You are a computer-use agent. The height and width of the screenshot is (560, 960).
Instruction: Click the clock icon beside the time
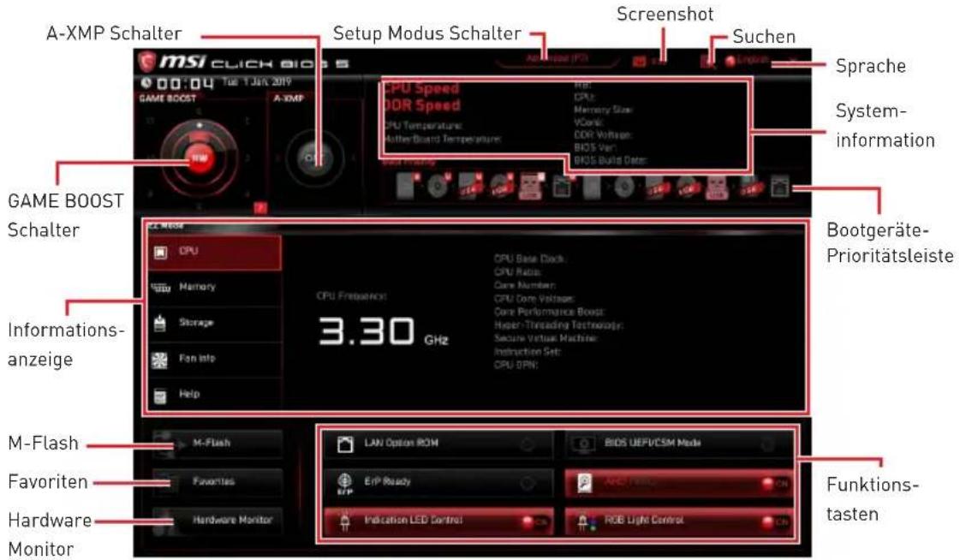click(146, 82)
